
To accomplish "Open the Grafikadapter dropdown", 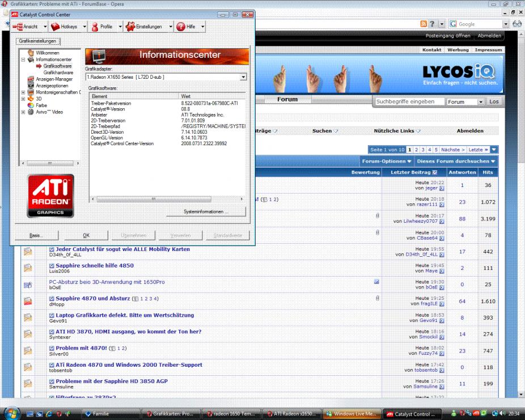I will [243, 77].
